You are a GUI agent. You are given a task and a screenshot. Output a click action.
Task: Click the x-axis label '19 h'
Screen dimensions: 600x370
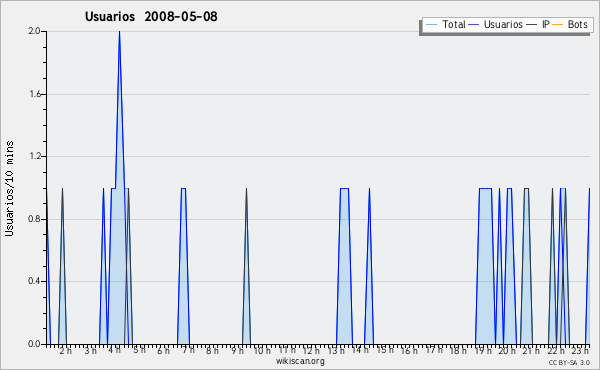click(483, 350)
